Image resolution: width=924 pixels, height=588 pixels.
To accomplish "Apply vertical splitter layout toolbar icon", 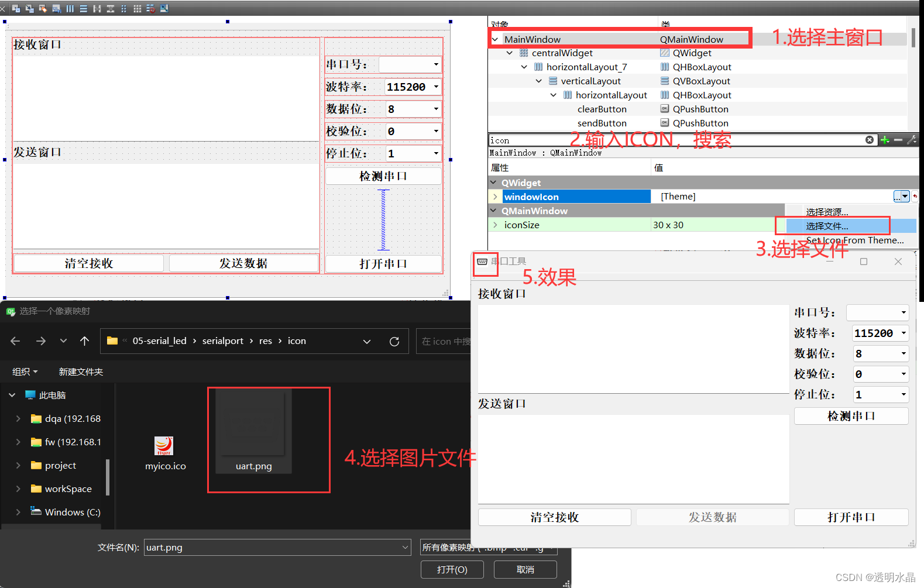I will pyautogui.click(x=111, y=9).
